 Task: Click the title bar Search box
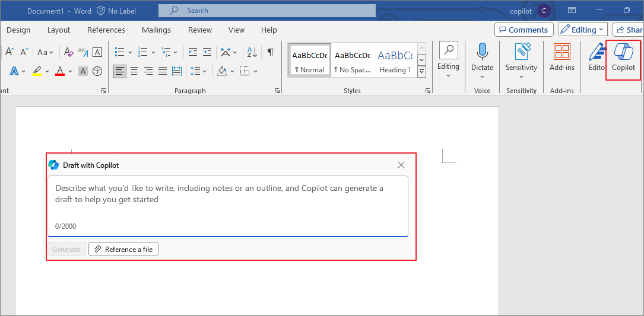point(267,11)
